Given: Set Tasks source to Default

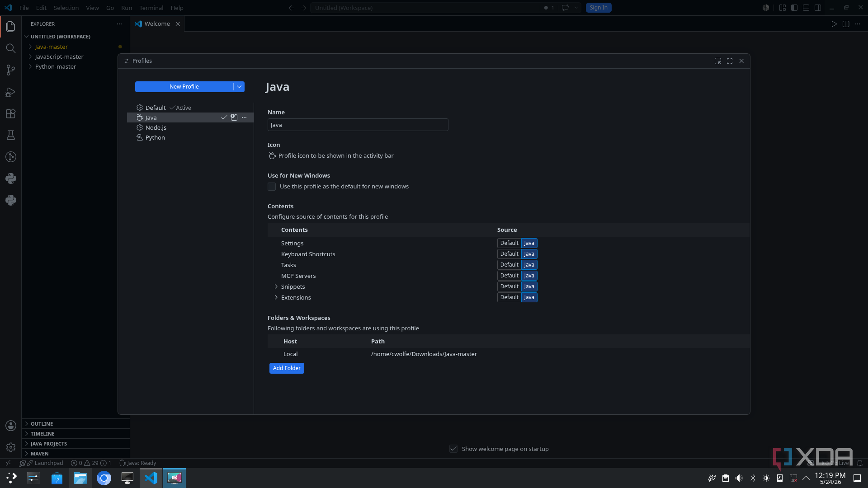Looking at the screenshot, I should point(509,265).
